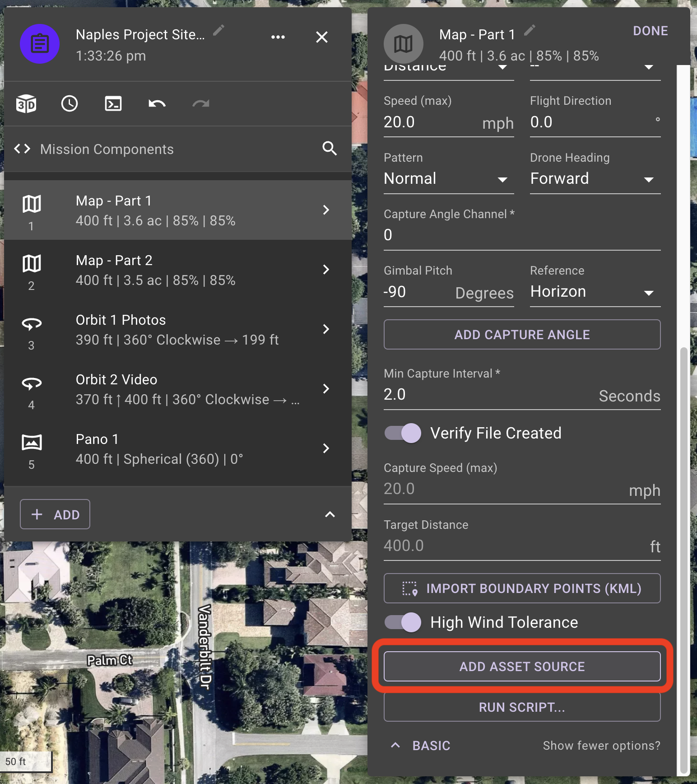Edit Capture Angle Channel field
Image resolution: width=697 pixels, height=784 pixels.
click(x=522, y=235)
